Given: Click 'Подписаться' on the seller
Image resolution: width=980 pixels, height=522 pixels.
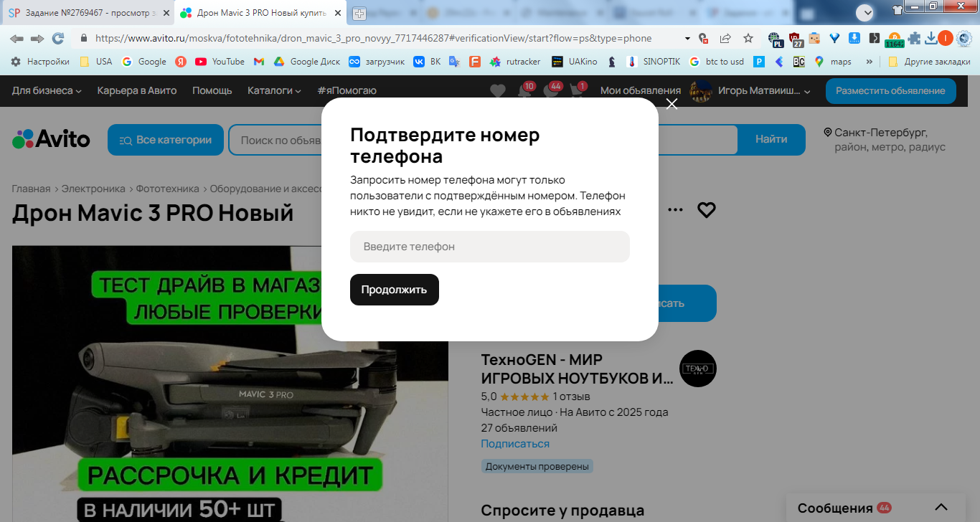Looking at the screenshot, I should [515, 444].
